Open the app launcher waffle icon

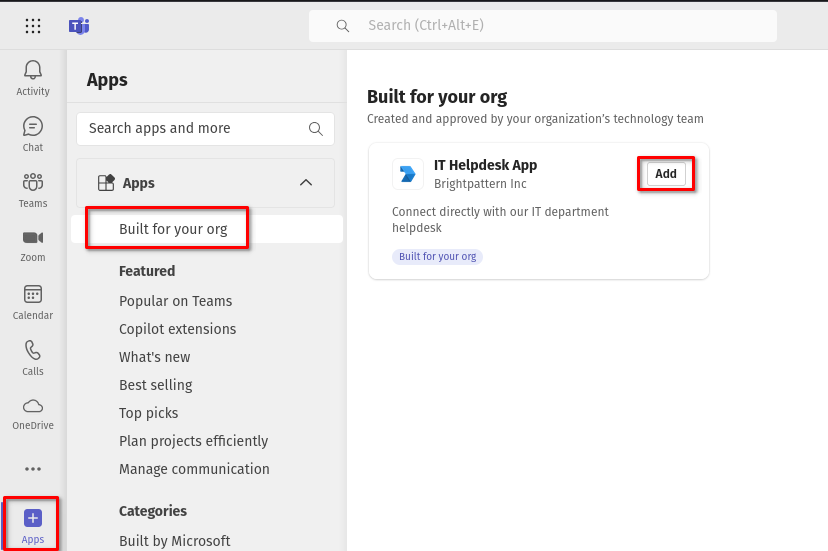(x=33, y=25)
